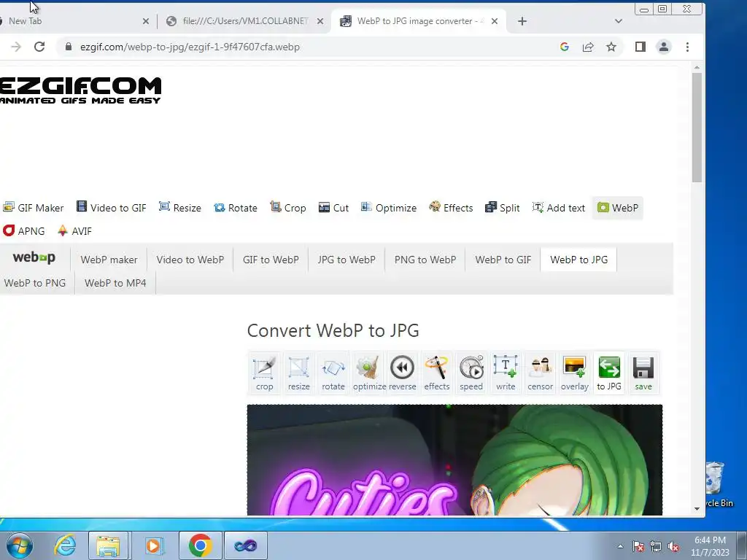Click the to JPG converter tool
Viewport: 747px width, 560px height.
609,373
